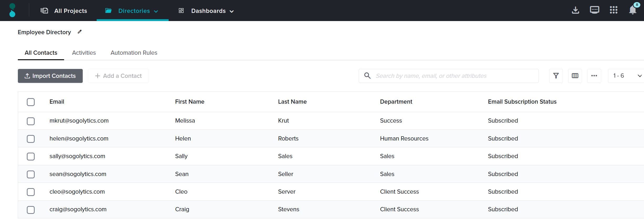Open the three-dot more options menu
Screen dimensions: 644x221
pos(594,76)
